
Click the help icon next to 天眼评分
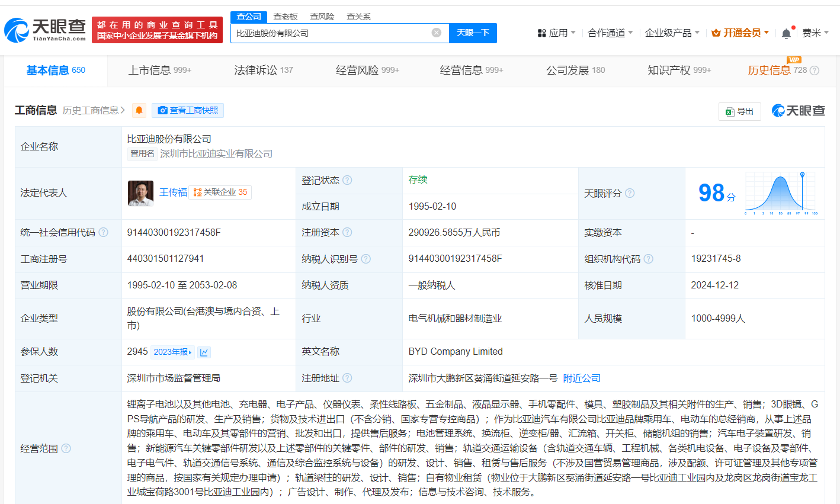click(x=630, y=193)
